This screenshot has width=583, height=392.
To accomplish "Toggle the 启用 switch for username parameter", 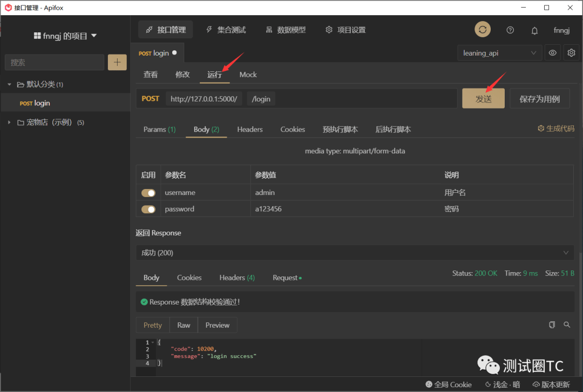I will click(x=148, y=193).
